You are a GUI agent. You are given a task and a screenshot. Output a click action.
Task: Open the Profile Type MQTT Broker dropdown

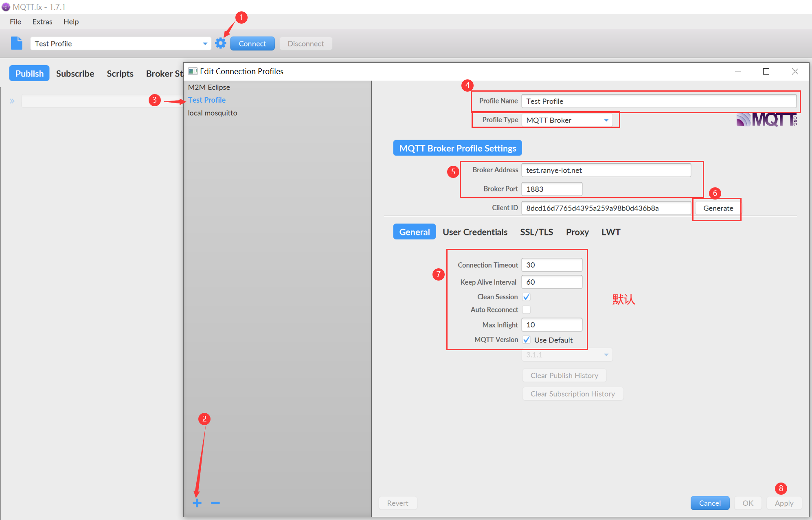point(567,120)
